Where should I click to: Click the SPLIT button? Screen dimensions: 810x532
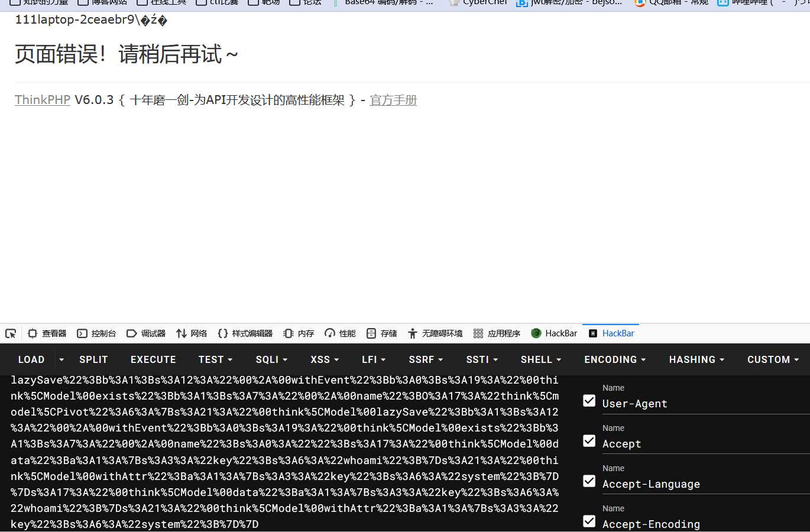(93, 359)
